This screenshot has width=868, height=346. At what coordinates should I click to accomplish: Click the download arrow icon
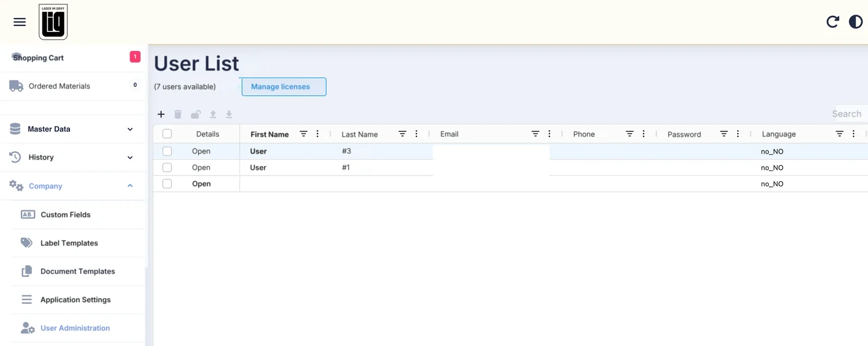point(229,114)
